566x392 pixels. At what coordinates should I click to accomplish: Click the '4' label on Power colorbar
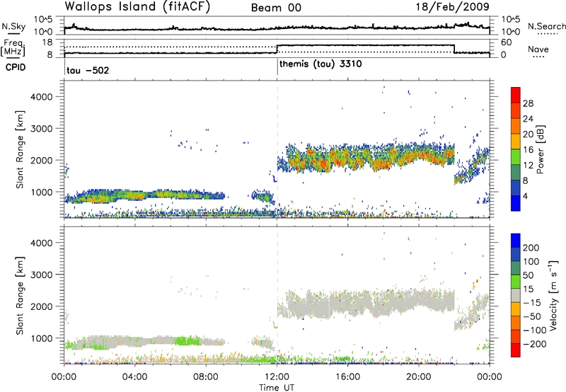(x=526, y=196)
